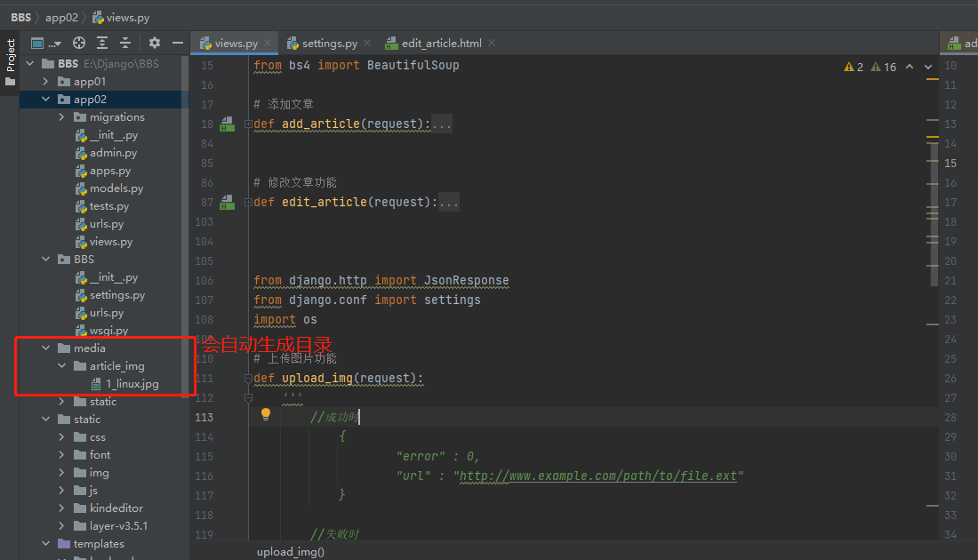This screenshot has width=978, height=560.
Task: Click the BBS breadcrumb in navigation bar
Action: (x=20, y=18)
